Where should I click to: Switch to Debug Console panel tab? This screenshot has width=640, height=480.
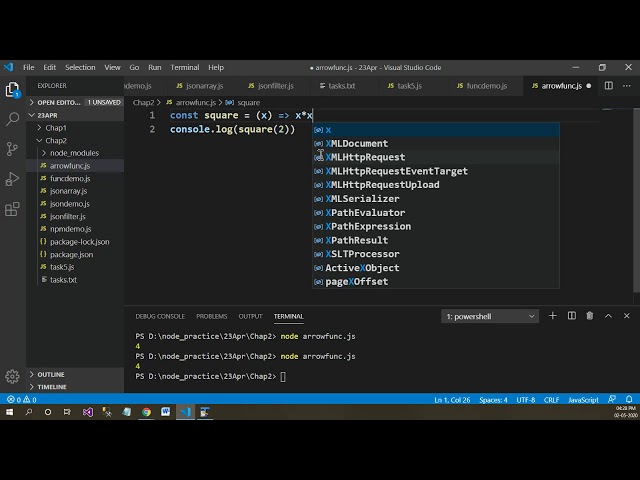tap(160, 316)
